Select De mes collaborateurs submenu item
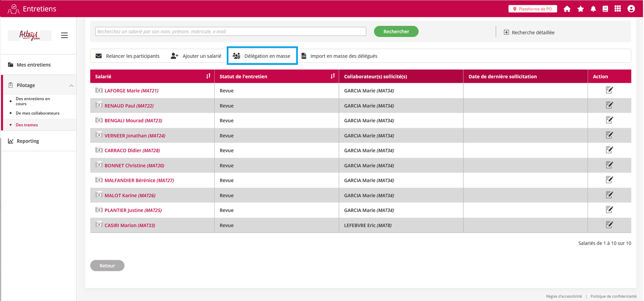Image resolution: width=644 pixels, height=301 pixels. [38, 113]
